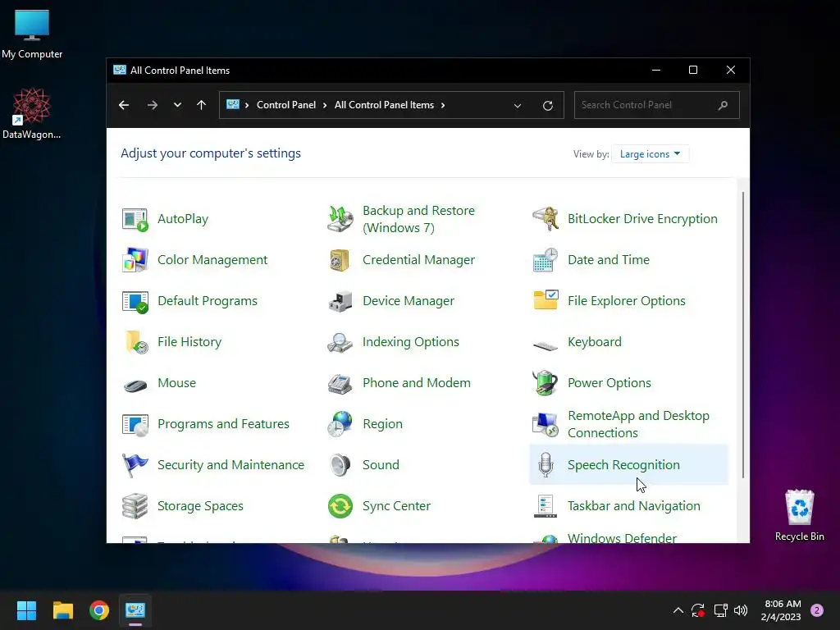Screen dimensions: 840x630
Task: Open the Windows Start menu
Action: click(x=26, y=610)
